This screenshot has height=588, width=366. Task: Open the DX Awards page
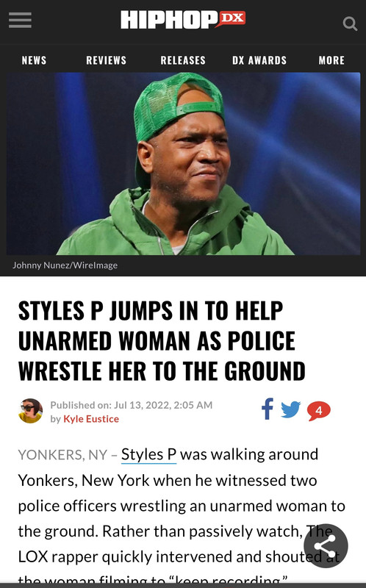point(259,60)
